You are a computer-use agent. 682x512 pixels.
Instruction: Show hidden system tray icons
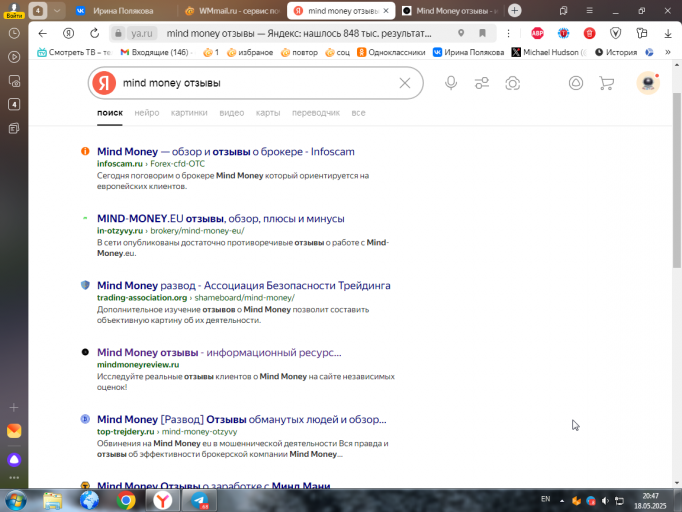point(562,501)
